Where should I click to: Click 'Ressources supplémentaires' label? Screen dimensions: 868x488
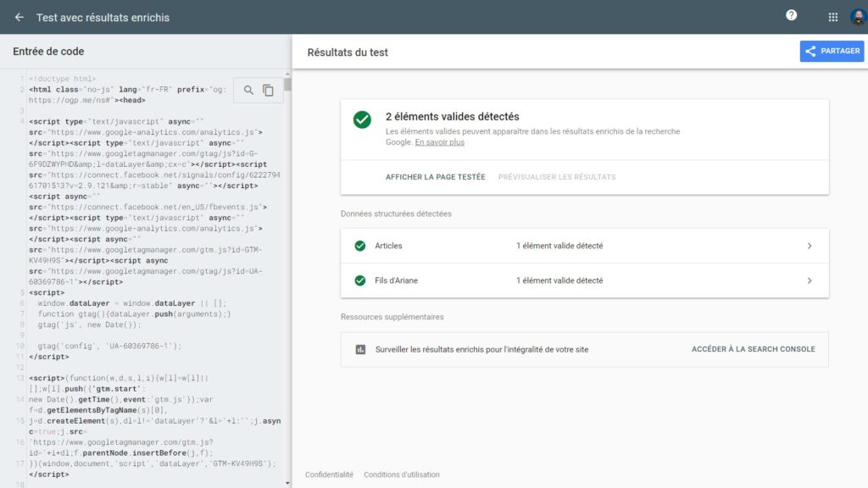point(392,317)
